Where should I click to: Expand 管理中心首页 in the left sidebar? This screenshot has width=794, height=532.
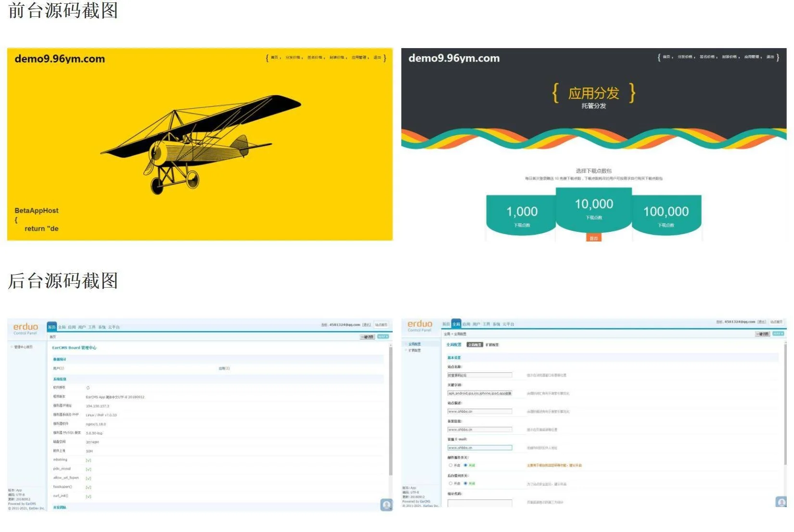click(x=23, y=347)
